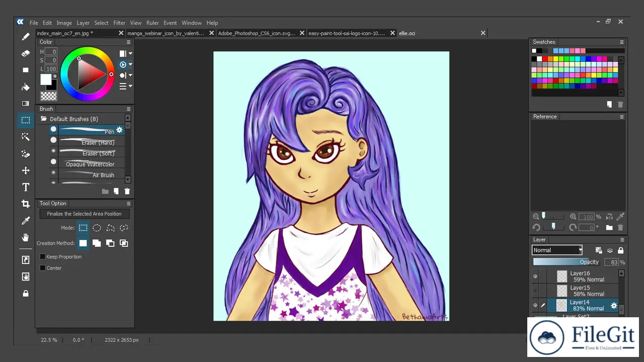The height and width of the screenshot is (362, 644).
Task: Flip the reference image horizontally
Action: (609, 217)
